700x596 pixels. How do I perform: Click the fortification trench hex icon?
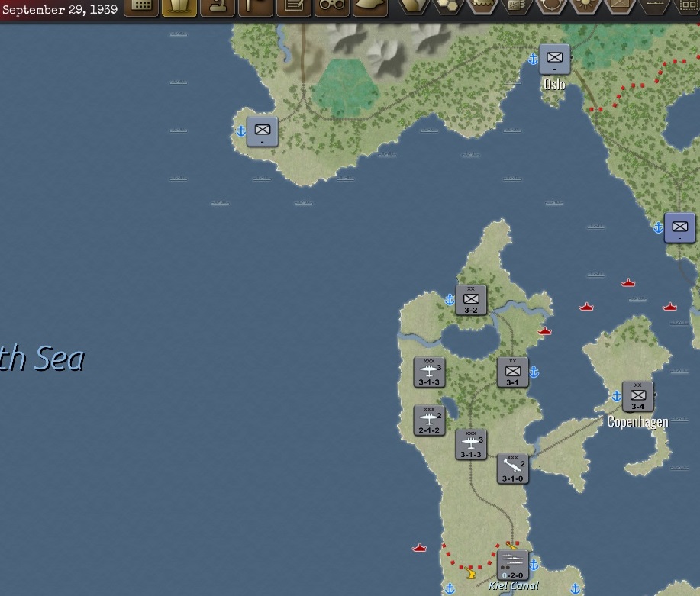(x=485, y=9)
